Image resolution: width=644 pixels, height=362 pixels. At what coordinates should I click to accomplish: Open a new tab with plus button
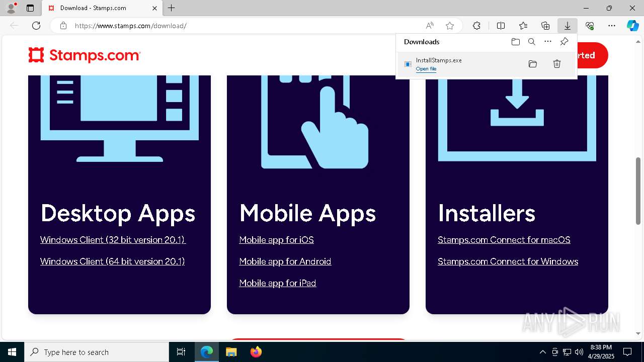point(172,8)
